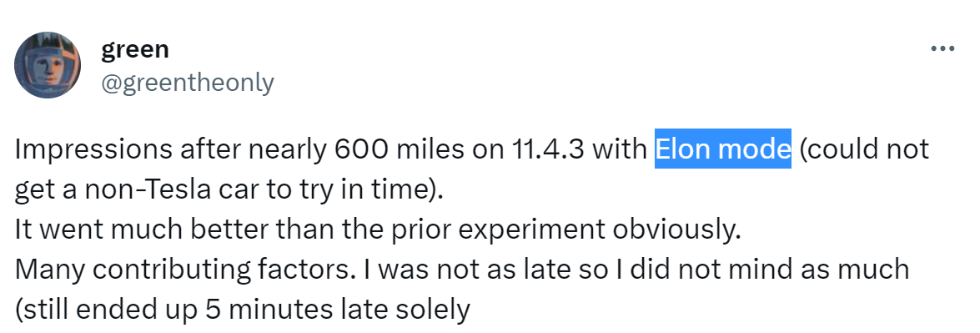The image size is (980, 333).
Task: Open the three-dot more options menu
Action: [x=942, y=48]
